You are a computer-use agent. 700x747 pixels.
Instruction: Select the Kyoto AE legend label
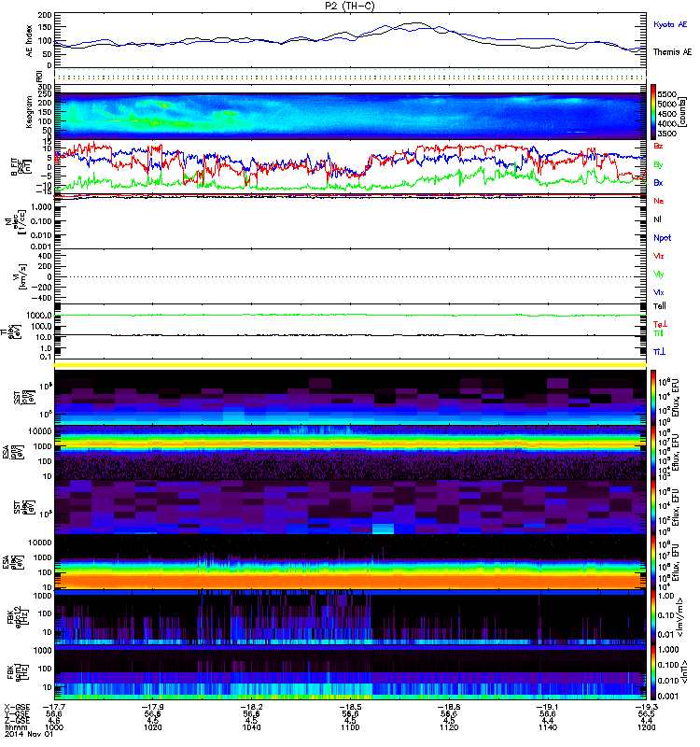[670, 24]
